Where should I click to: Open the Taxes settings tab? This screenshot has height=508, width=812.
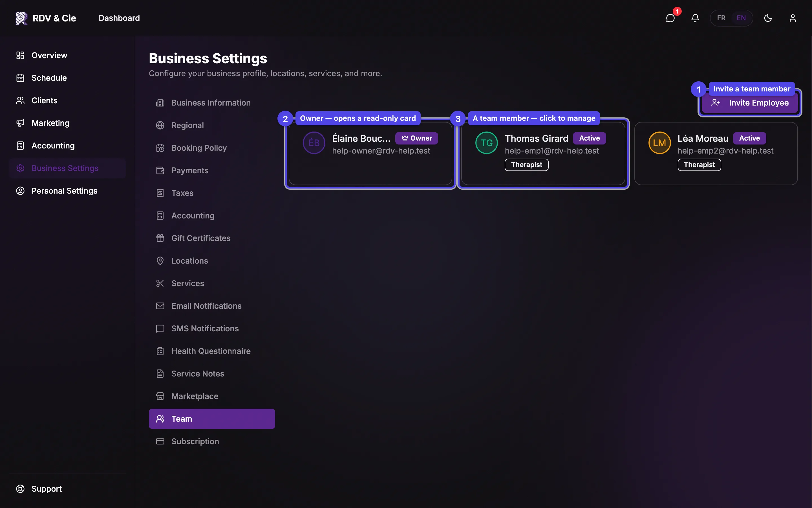(212, 193)
